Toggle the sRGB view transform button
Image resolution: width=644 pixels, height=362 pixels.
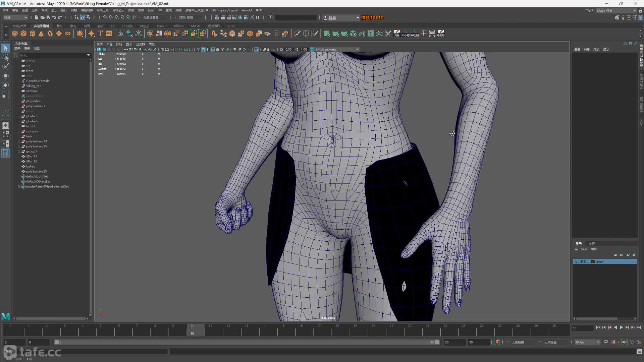click(x=312, y=50)
